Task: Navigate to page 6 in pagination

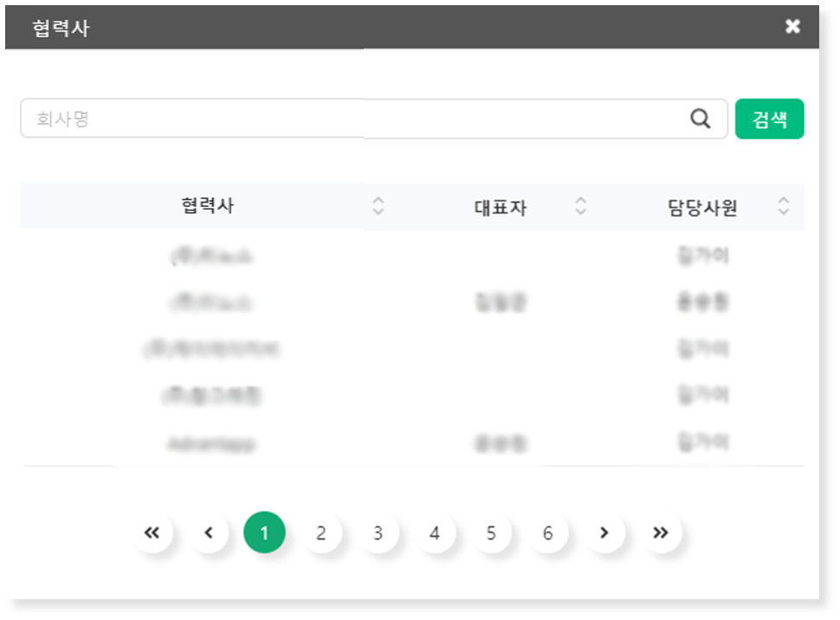Action: tap(547, 533)
